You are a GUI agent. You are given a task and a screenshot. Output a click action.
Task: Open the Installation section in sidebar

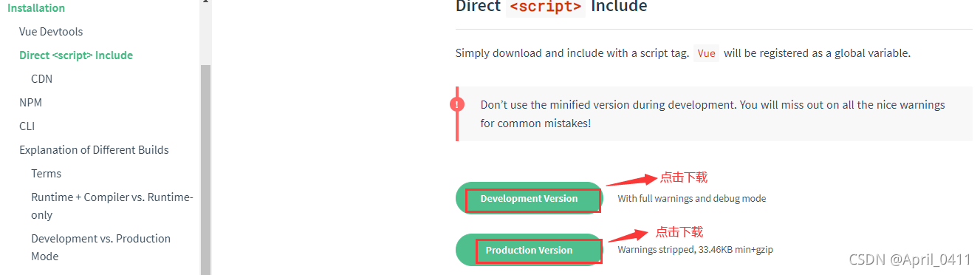[x=36, y=8]
